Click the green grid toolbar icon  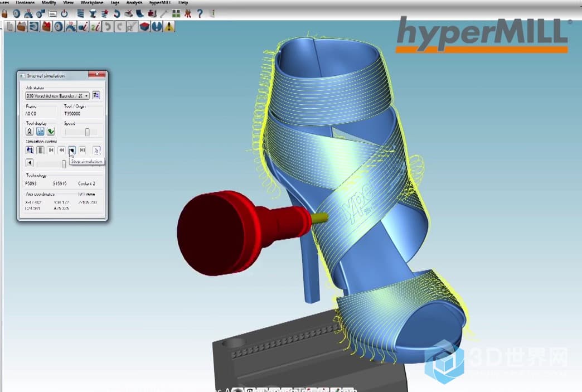[x=176, y=13]
